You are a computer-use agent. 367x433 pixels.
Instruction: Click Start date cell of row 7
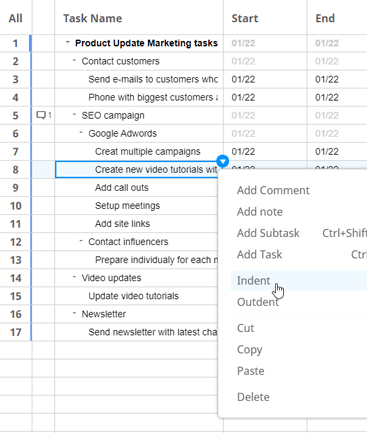[265, 152]
